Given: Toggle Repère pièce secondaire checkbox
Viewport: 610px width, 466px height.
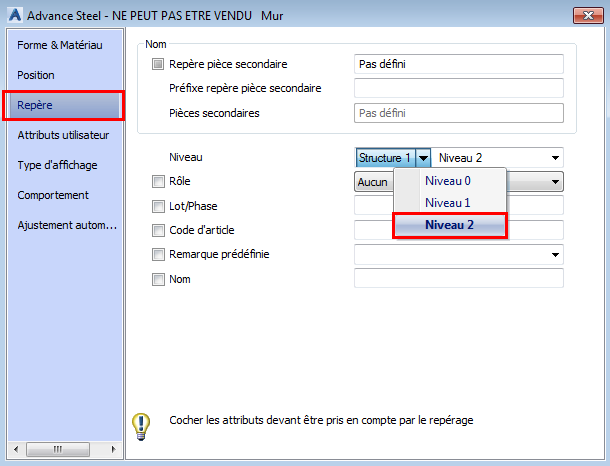Looking at the screenshot, I should [x=158, y=64].
